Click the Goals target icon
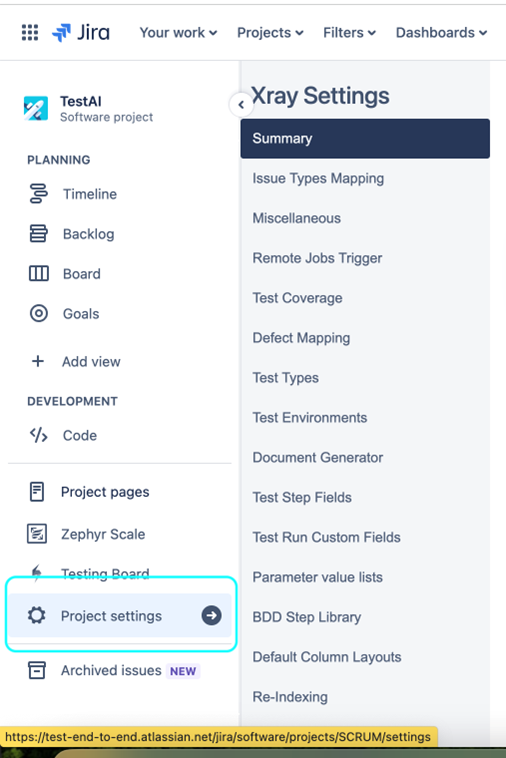Image resolution: width=506 pixels, height=758 pixels. (x=39, y=313)
